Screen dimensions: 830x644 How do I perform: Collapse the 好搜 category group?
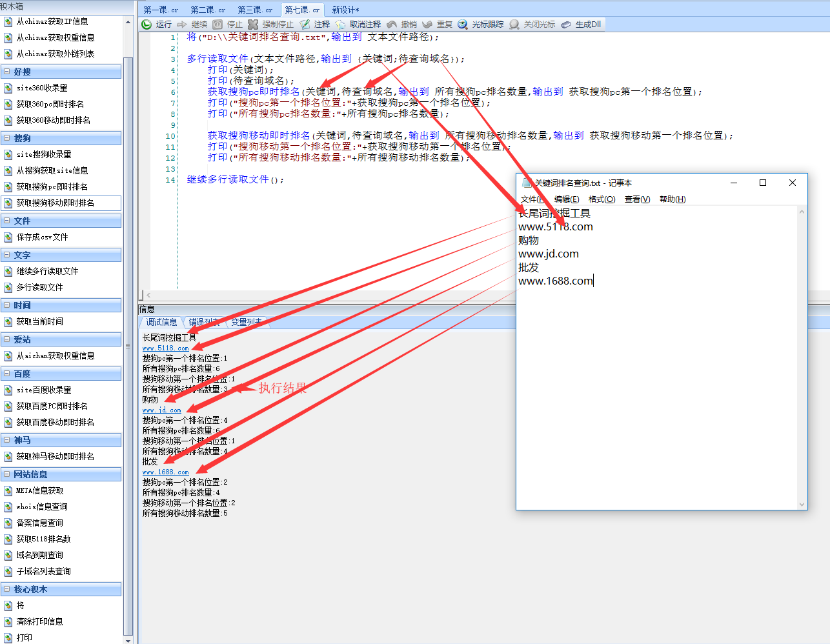tap(7, 72)
